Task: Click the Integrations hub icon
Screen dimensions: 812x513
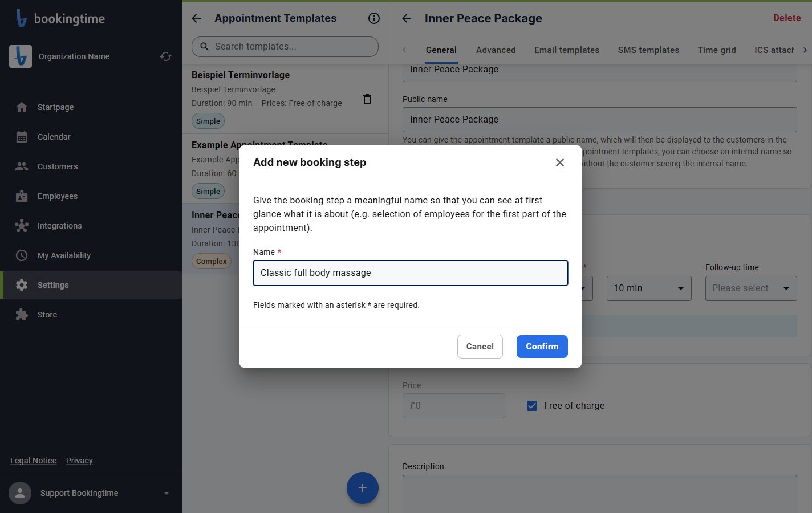Action: (22, 226)
